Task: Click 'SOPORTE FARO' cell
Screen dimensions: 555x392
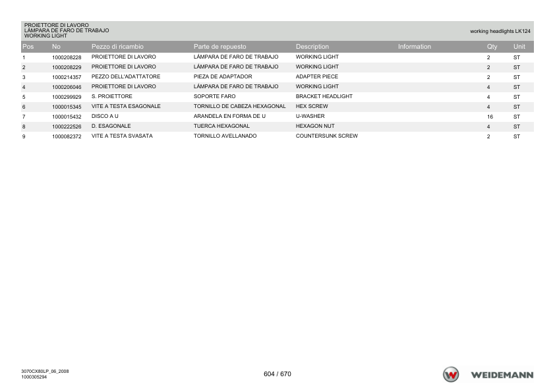Action: [214, 96]
